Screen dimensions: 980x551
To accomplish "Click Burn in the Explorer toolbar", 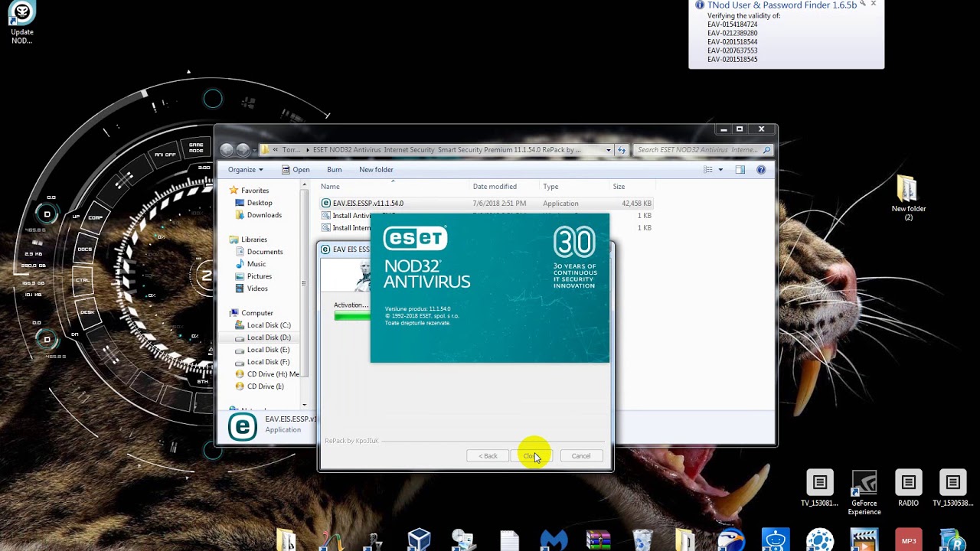I will pyautogui.click(x=335, y=170).
